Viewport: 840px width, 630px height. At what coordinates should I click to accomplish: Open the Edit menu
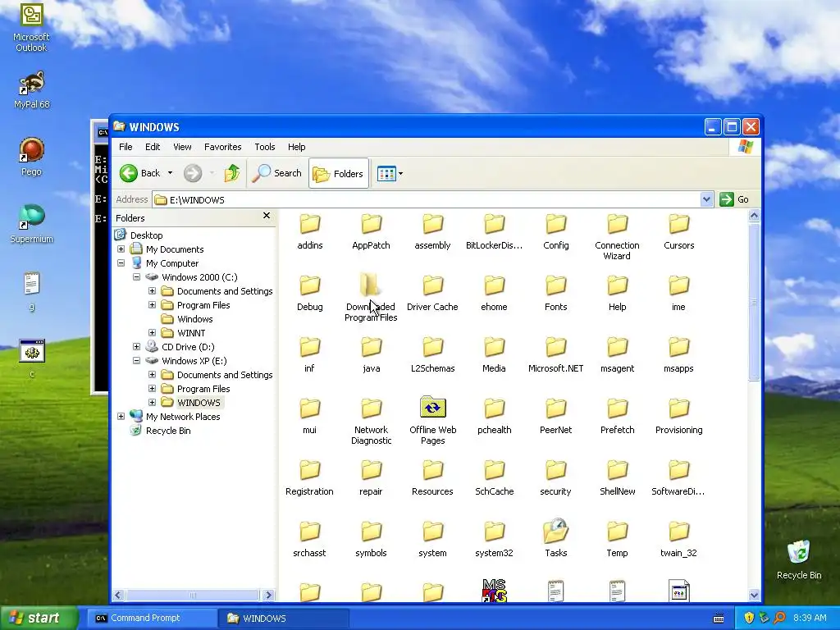[x=152, y=147]
